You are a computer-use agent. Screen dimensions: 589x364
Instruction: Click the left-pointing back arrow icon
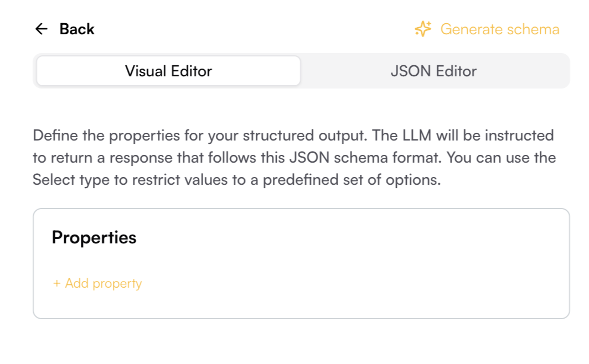[x=42, y=29]
